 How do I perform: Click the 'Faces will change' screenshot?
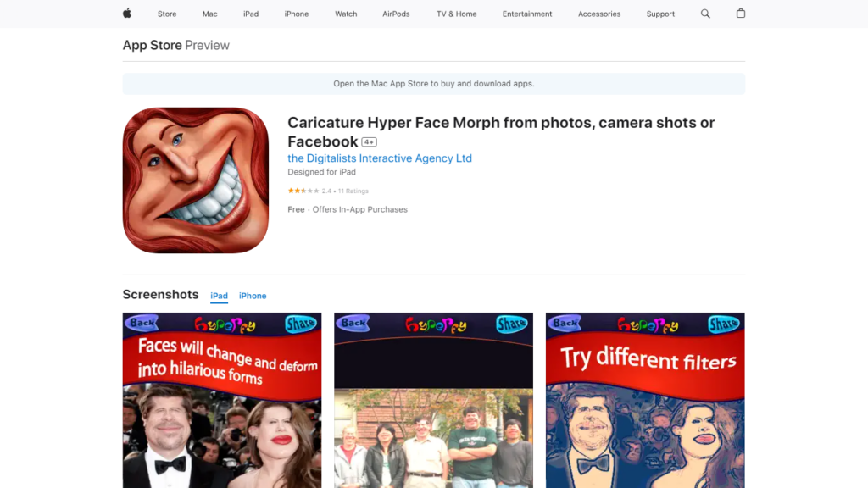point(221,398)
